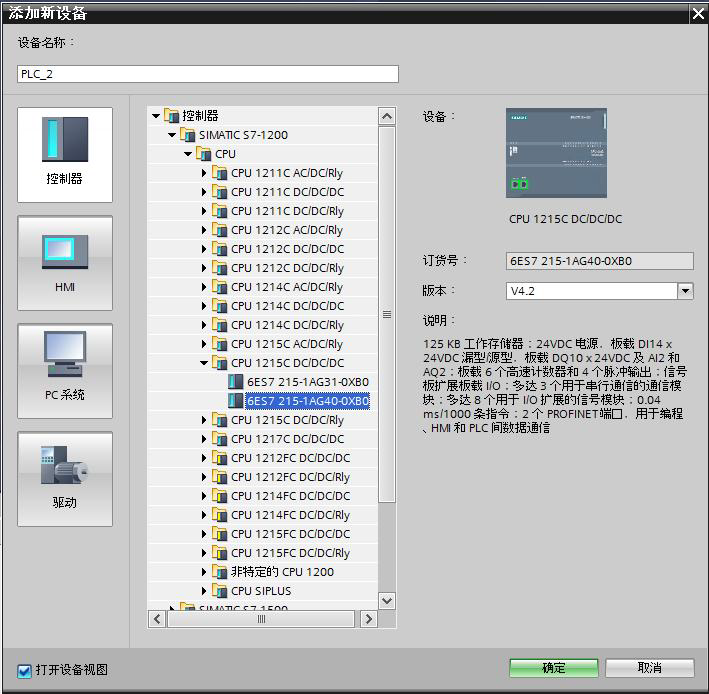This screenshot has width=709, height=694.
Task: Select CPU 1212C DC/DC/DC tree row
Action: click(287, 249)
